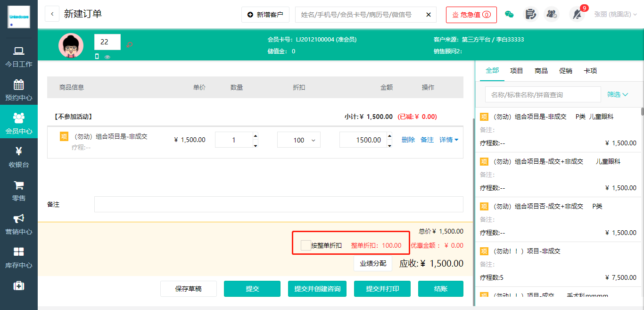The width and height of the screenshot is (644, 310).
Task: Click the 业绩分配 button
Action: (x=373, y=263)
